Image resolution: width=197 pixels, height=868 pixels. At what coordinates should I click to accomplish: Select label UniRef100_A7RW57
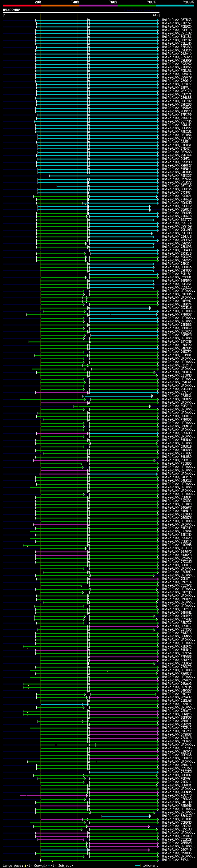(x=177, y=315)
